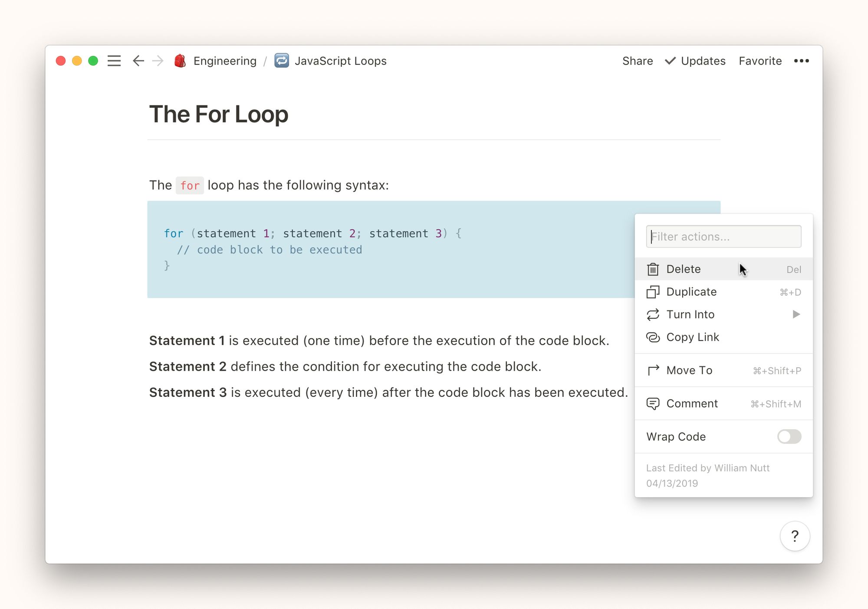Open the three-dots page menu

[x=801, y=61]
